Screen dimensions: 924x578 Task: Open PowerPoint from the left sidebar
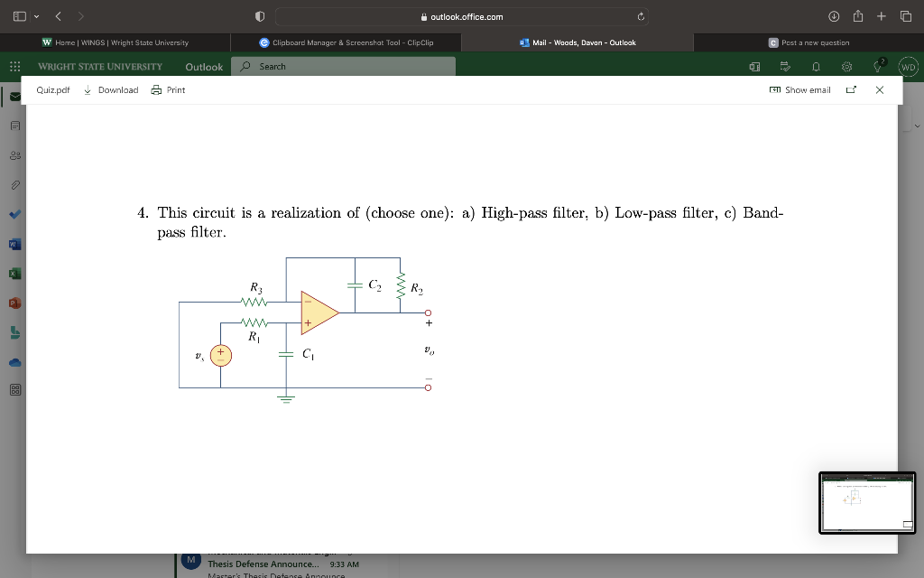(14, 303)
